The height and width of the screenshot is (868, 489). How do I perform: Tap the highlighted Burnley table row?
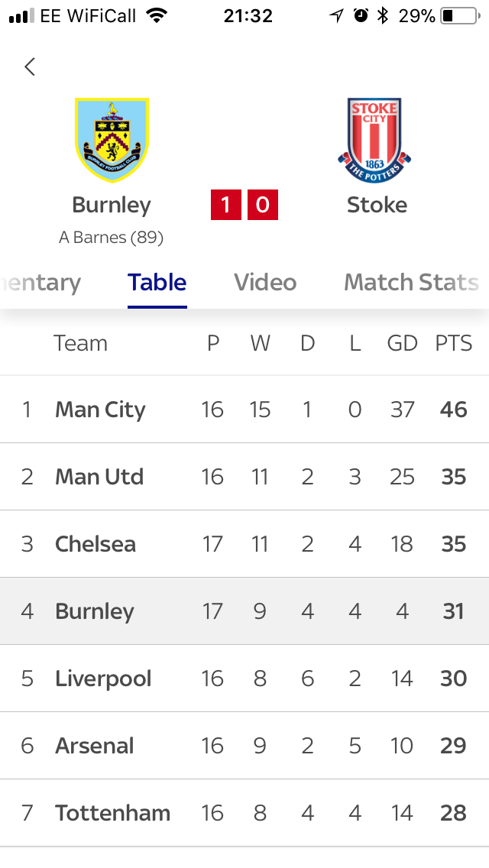coord(244,611)
